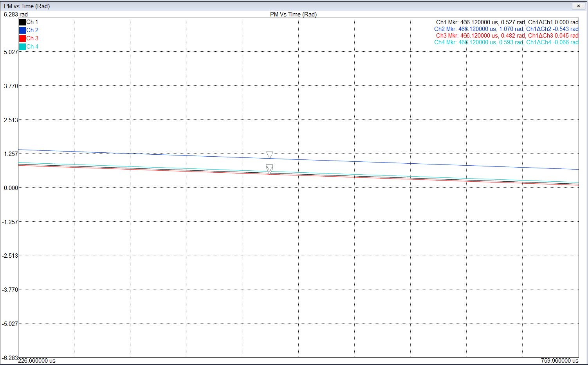This screenshot has width=588, height=365.
Task: Click the -1.257 y-axis label
Action: [10, 222]
